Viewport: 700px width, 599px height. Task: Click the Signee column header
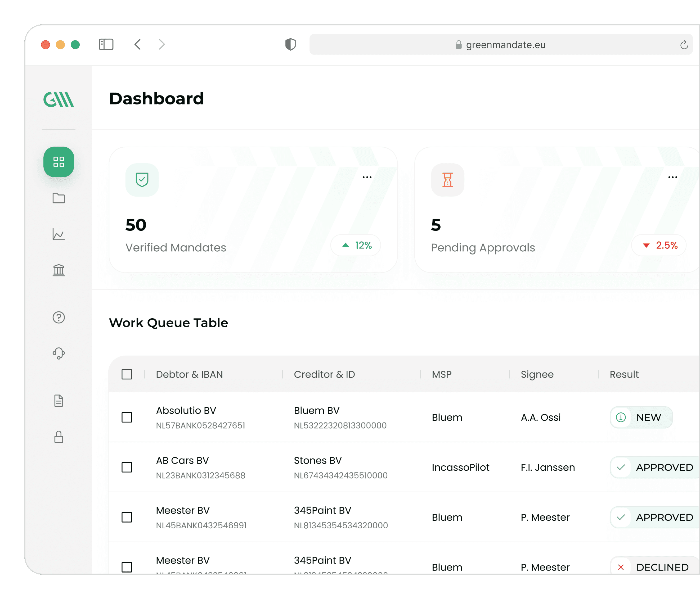pos(537,374)
